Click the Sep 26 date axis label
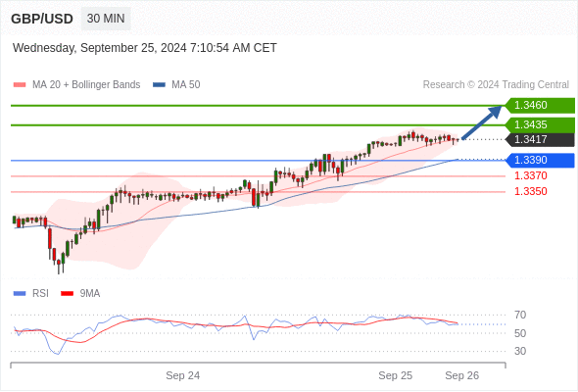Viewport: 578px width, 392px height. [461, 375]
